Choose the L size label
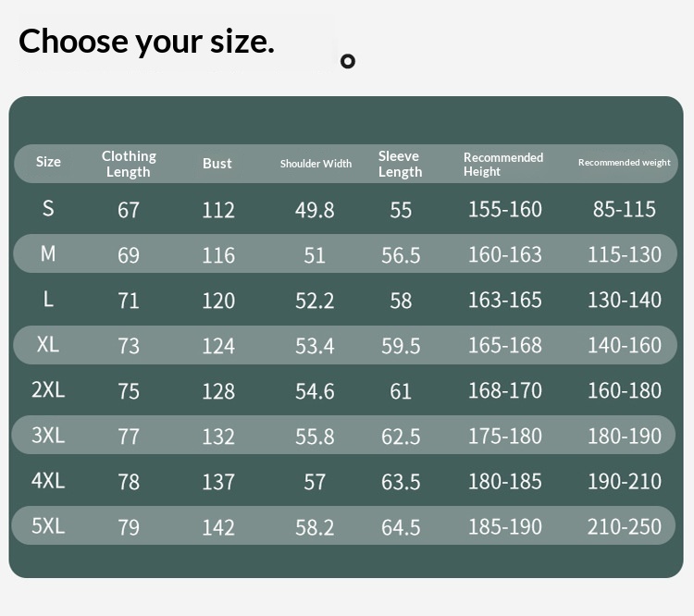Viewport: 694px width, 616px height. [48, 300]
